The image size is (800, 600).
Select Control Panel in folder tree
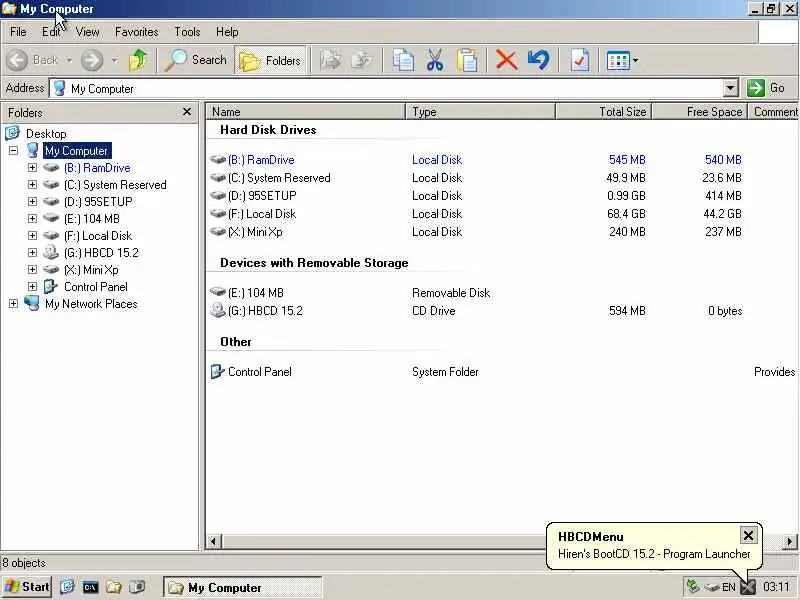(95, 287)
